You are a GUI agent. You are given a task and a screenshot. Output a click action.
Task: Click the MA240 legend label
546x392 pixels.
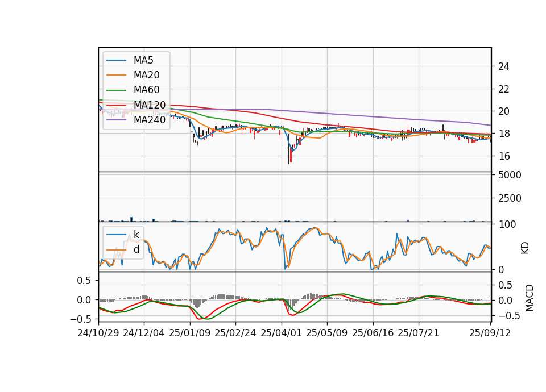click(x=150, y=120)
